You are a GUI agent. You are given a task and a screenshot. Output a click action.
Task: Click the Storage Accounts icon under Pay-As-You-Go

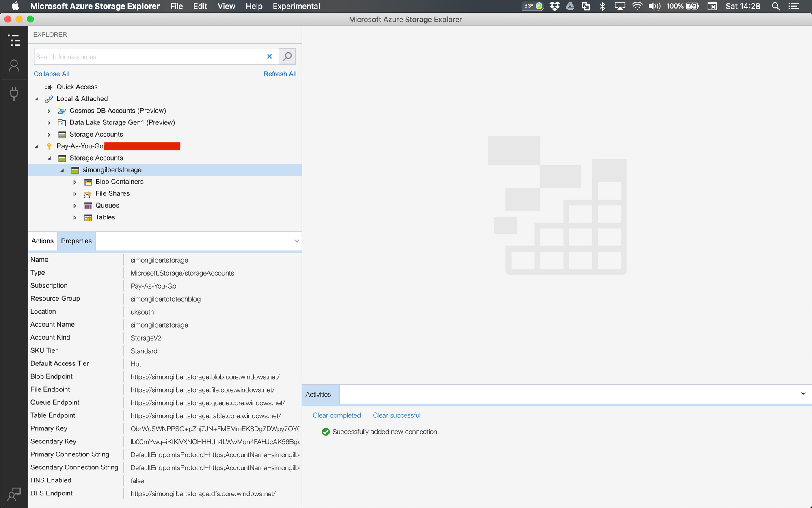click(62, 158)
